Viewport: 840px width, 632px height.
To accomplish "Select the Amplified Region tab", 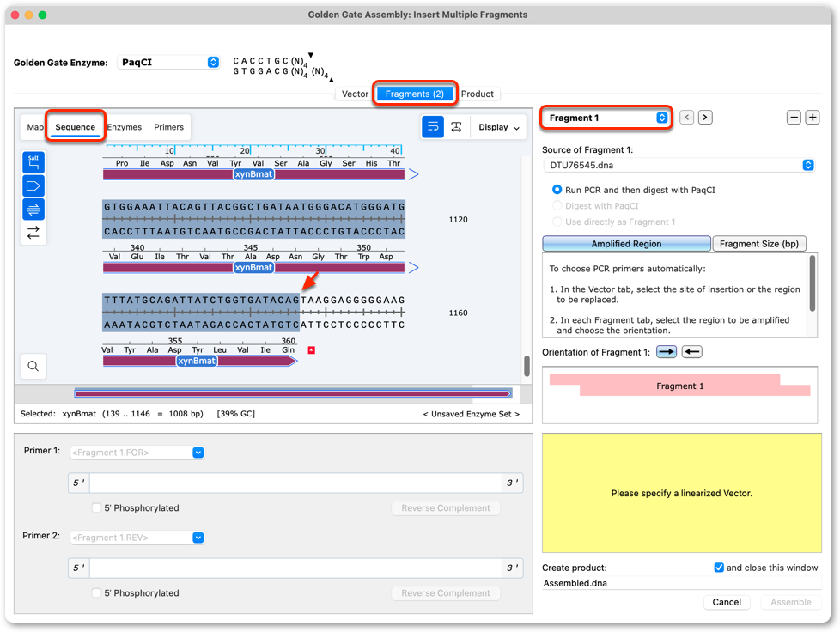I will (x=626, y=244).
